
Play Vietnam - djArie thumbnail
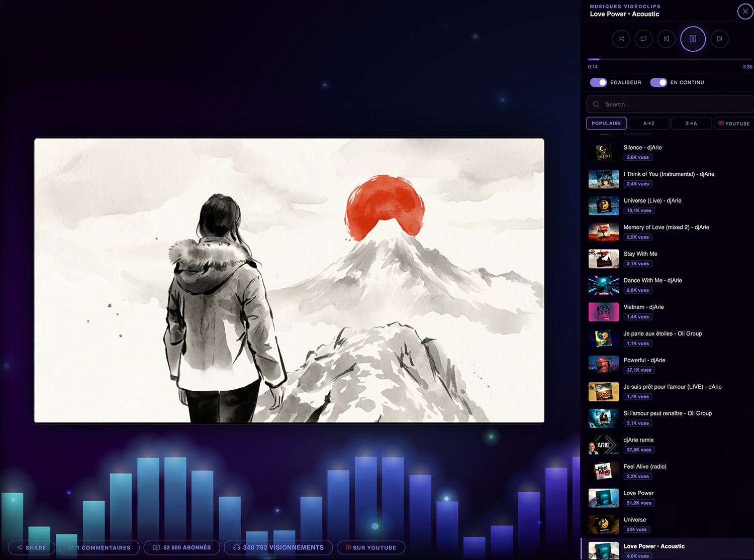pos(604,312)
